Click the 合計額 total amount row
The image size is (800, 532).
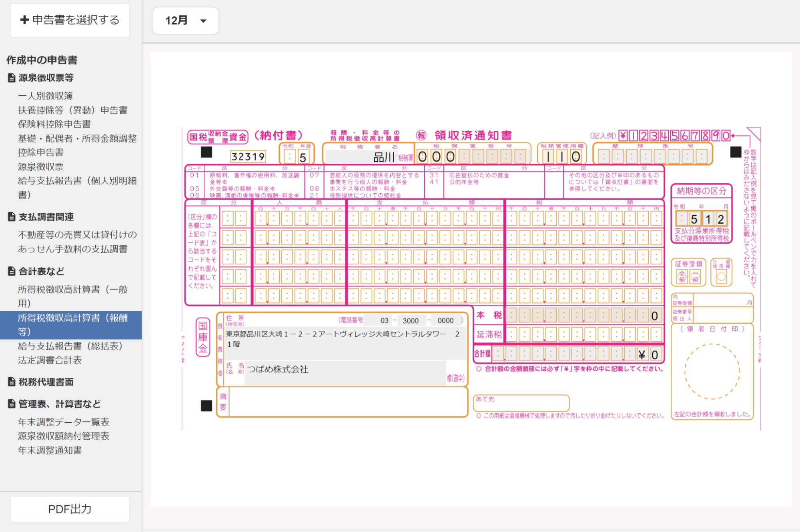pos(577,354)
